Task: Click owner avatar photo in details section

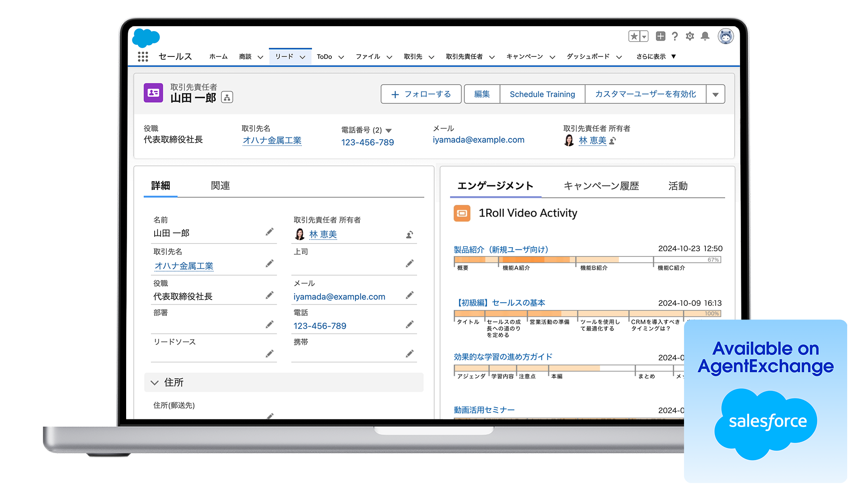Action: (x=300, y=234)
